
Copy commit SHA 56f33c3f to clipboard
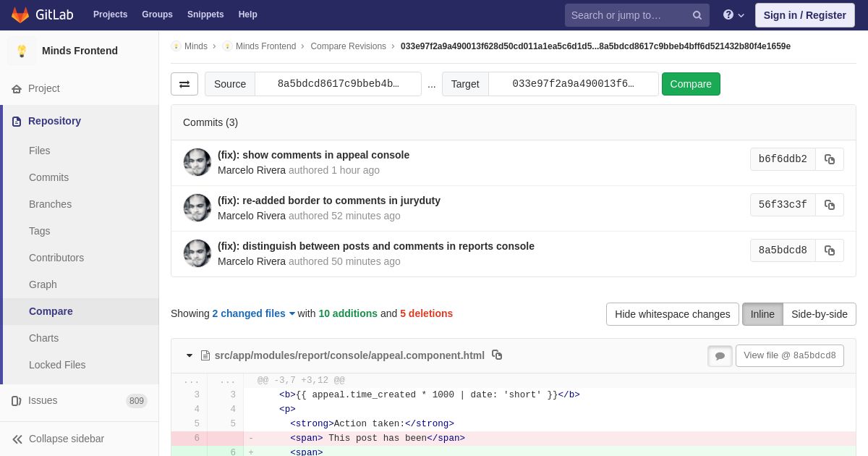coord(830,205)
